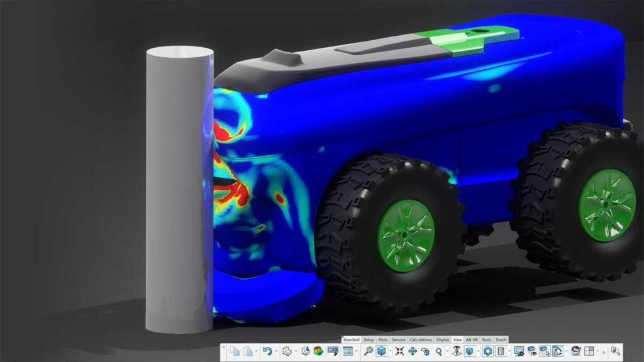
Task: Click the magnifier zoom tool icon
Action: (440, 351)
